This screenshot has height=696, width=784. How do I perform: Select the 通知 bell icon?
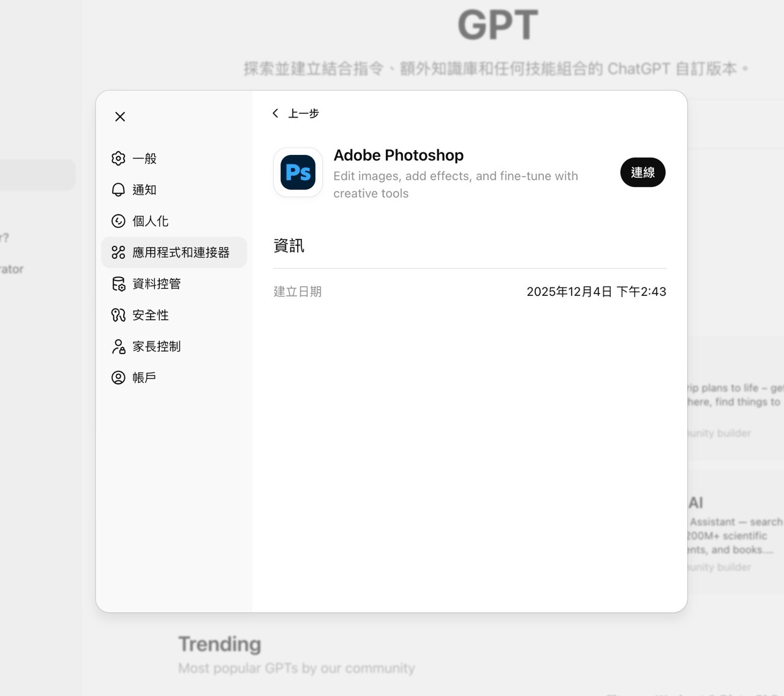(x=118, y=190)
